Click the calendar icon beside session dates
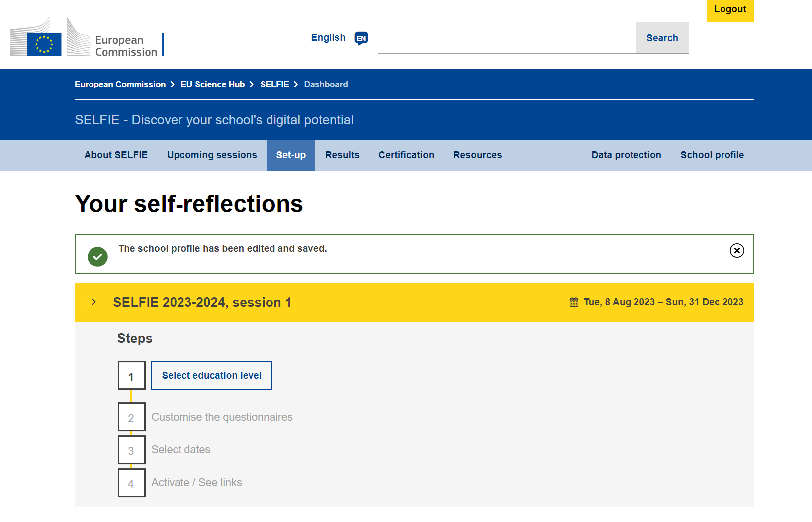 point(574,302)
